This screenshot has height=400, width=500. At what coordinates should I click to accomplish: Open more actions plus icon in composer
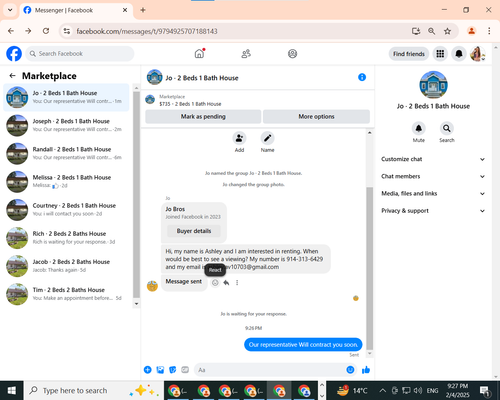[x=148, y=370]
